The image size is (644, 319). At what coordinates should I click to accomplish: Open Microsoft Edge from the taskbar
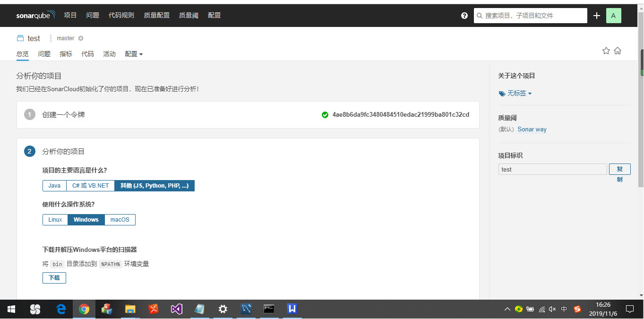point(61,309)
